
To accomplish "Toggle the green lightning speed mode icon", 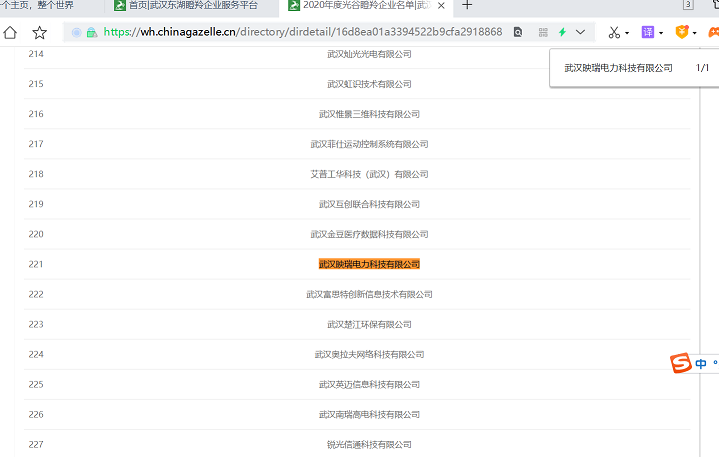I will coord(562,32).
